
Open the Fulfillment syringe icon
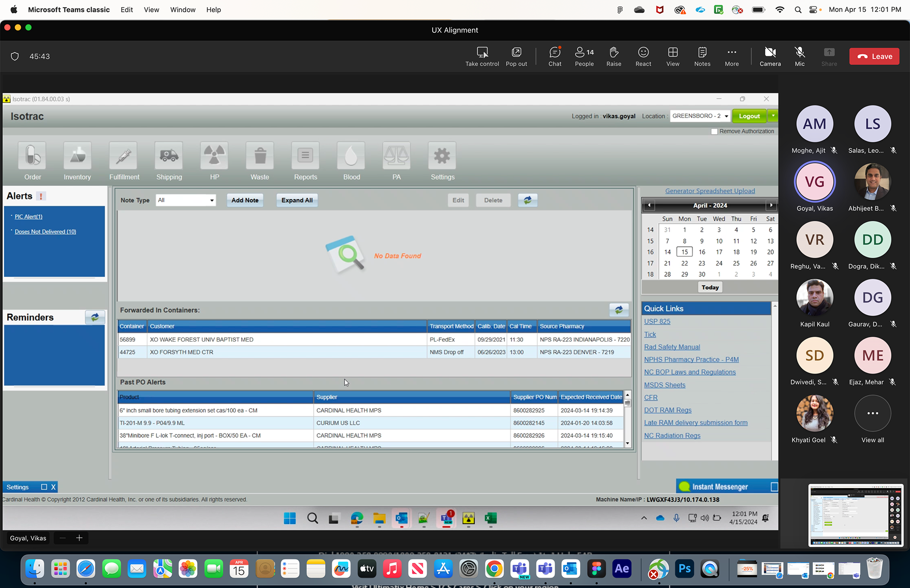[x=123, y=156]
